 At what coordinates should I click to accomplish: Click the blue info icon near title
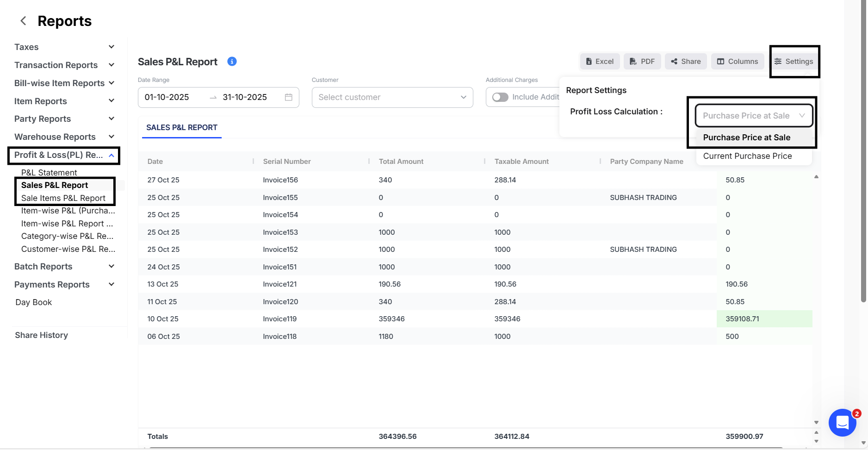pyautogui.click(x=232, y=62)
